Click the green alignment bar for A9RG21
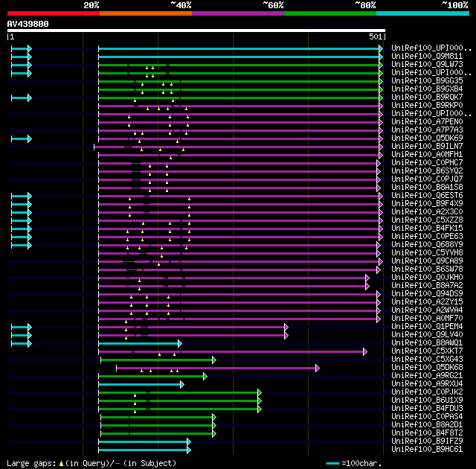This screenshot has width=476, height=469. 152,377
